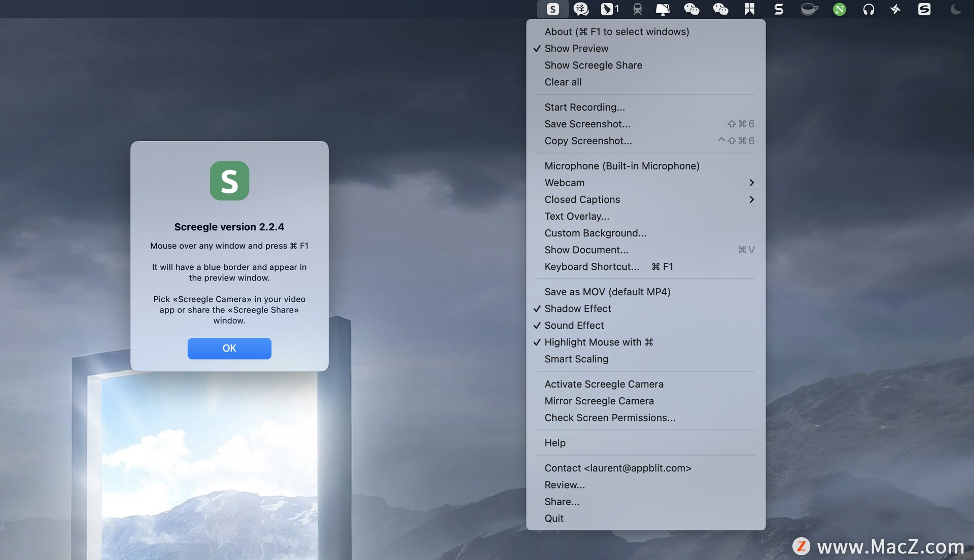Toggle Highlight Mouse with ⌘ option
The height and width of the screenshot is (560, 974).
pyautogui.click(x=645, y=342)
